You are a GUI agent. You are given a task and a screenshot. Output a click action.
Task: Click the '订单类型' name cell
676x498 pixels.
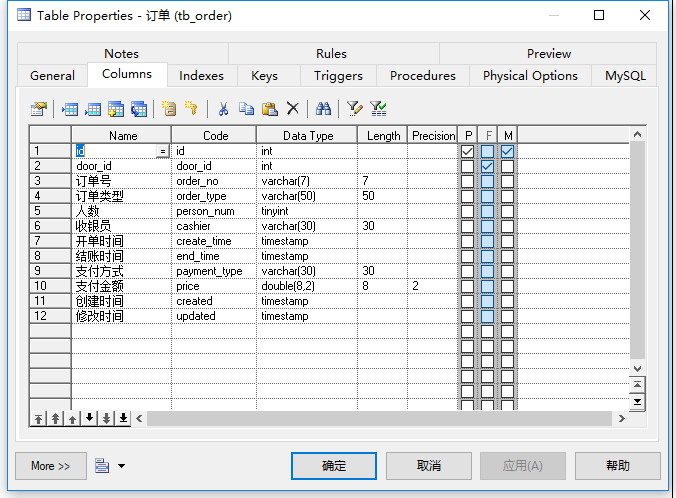pos(122,196)
